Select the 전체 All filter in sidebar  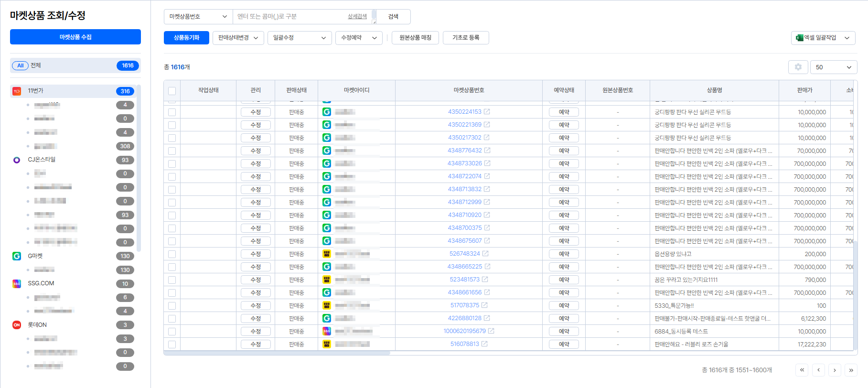pos(75,65)
